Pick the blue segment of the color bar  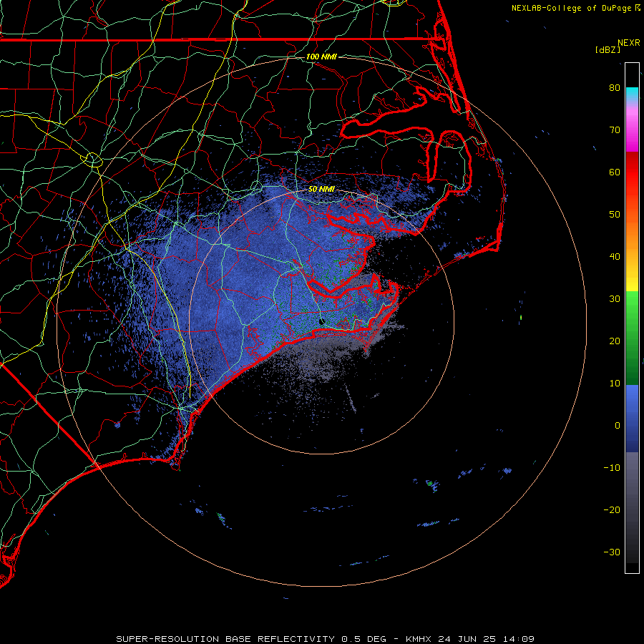point(632,419)
